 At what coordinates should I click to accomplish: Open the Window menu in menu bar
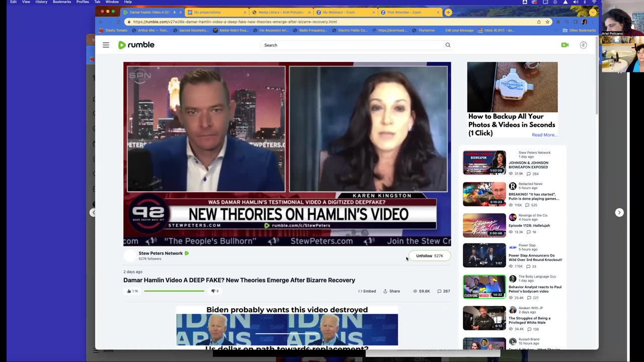pyautogui.click(x=112, y=2)
